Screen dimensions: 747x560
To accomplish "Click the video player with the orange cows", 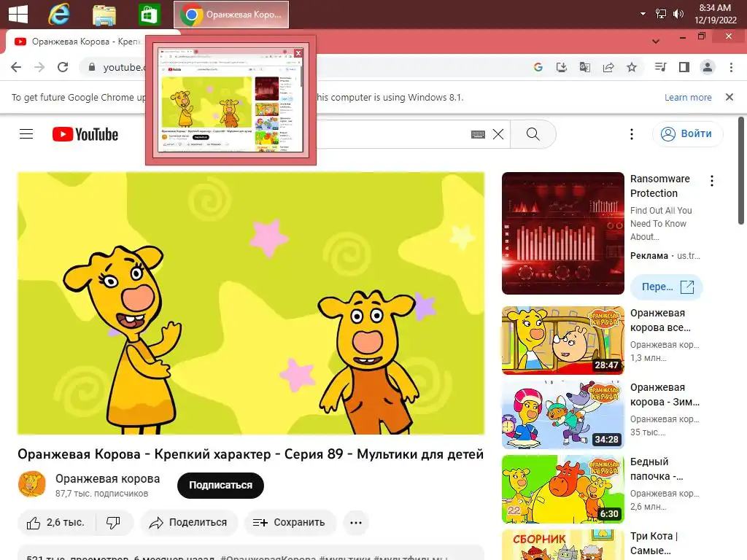I will coord(251,303).
